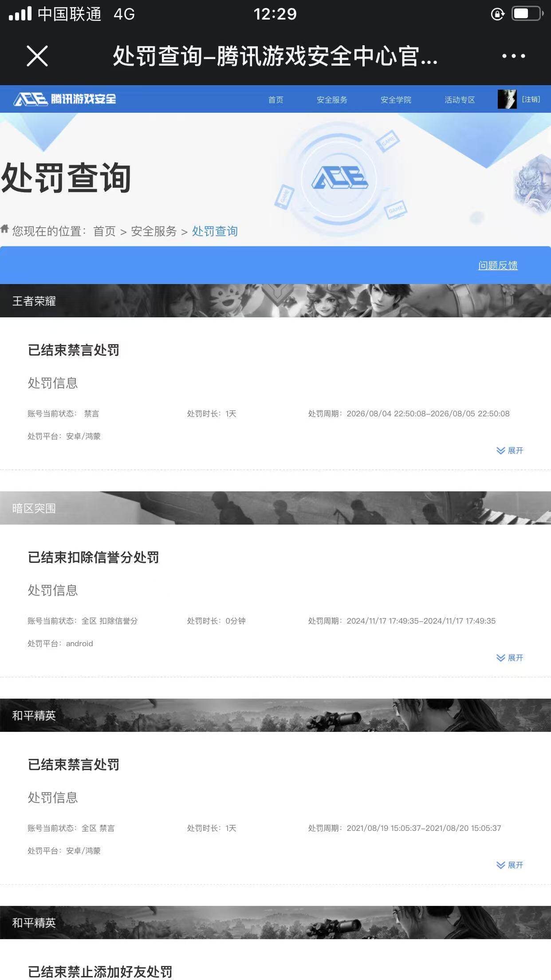Image resolution: width=551 pixels, height=980 pixels.
Task: Click the rotation lock status icon
Action: (498, 14)
